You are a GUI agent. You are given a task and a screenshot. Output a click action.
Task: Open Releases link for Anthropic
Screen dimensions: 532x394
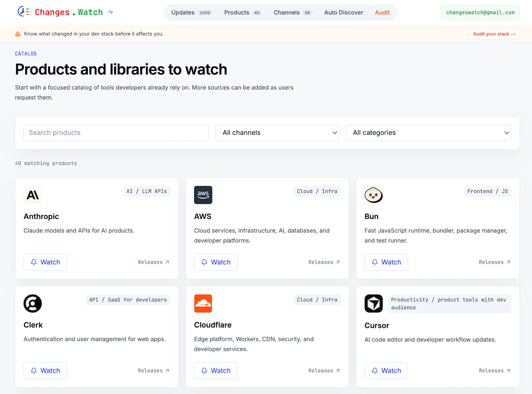[154, 262]
